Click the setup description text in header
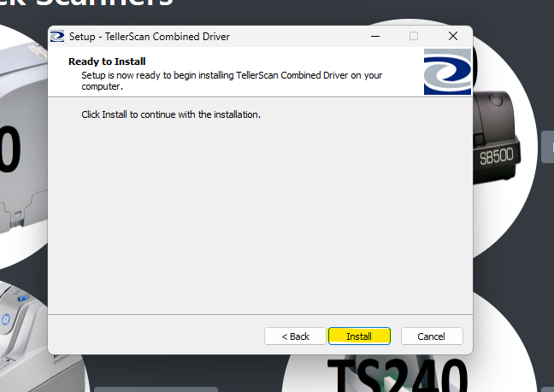 (231, 80)
